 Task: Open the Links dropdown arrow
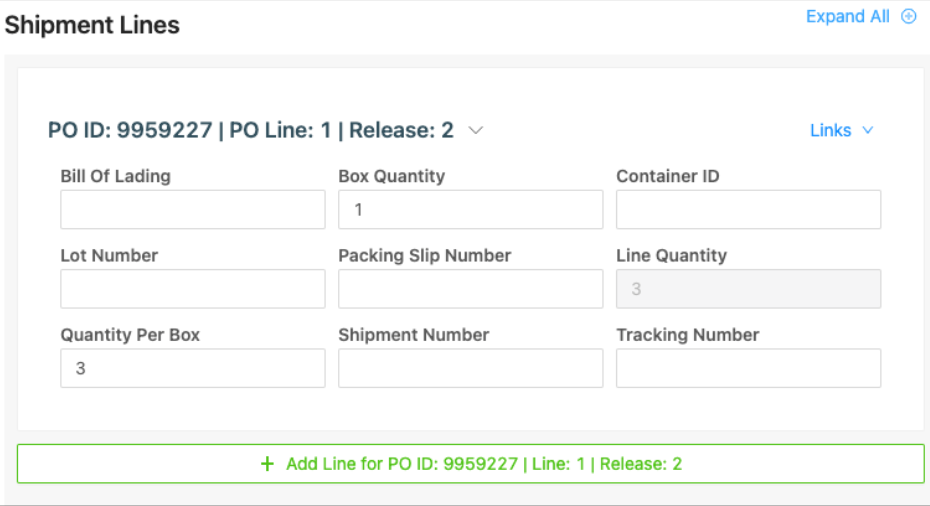(x=868, y=131)
